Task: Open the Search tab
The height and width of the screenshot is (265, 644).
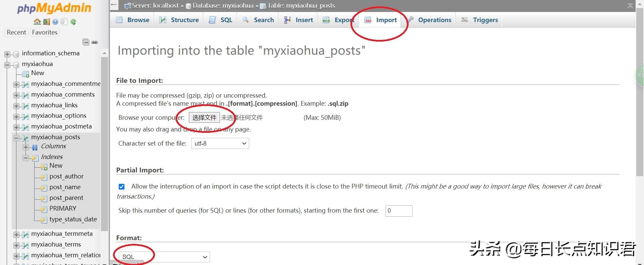Action: click(258, 20)
